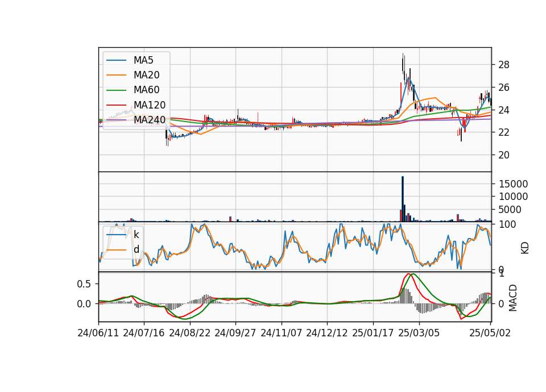Click the MACD axis title
This screenshot has height=392, width=546.
512,298
